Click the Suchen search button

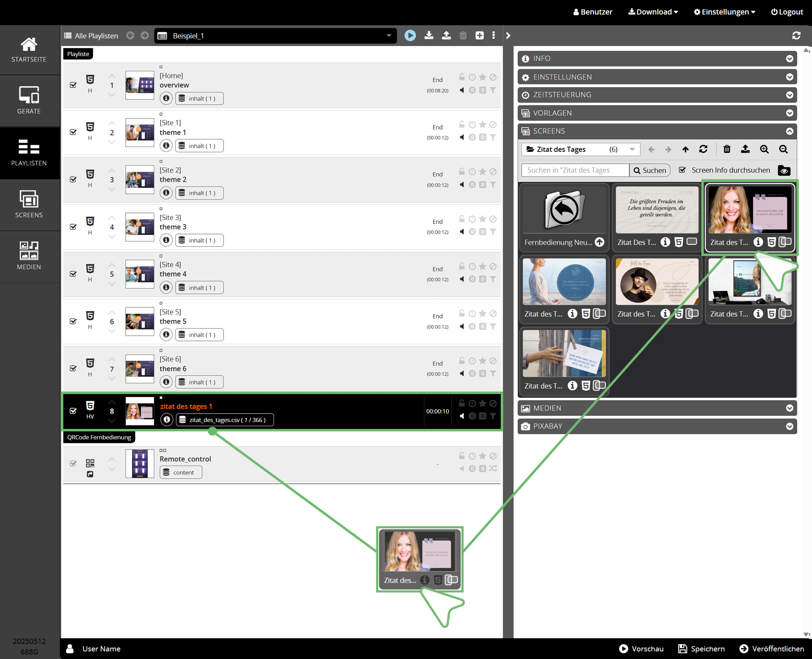point(649,170)
